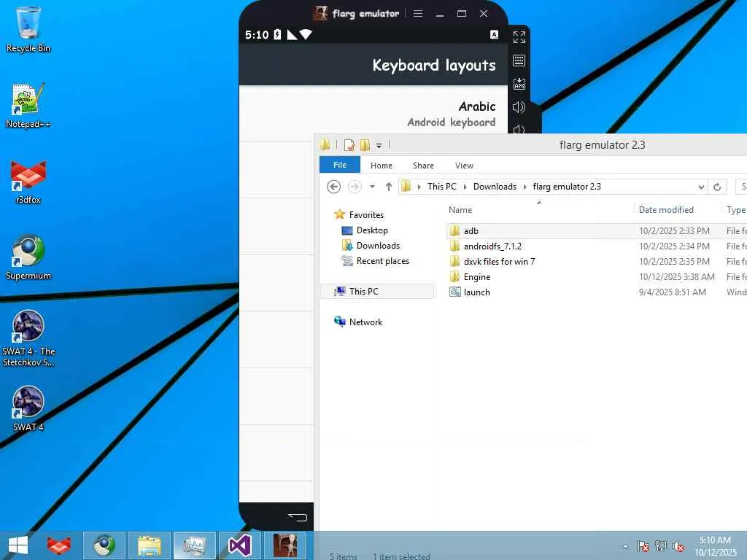Click the Arabic Android keyboard layout entry

point(373,114)
